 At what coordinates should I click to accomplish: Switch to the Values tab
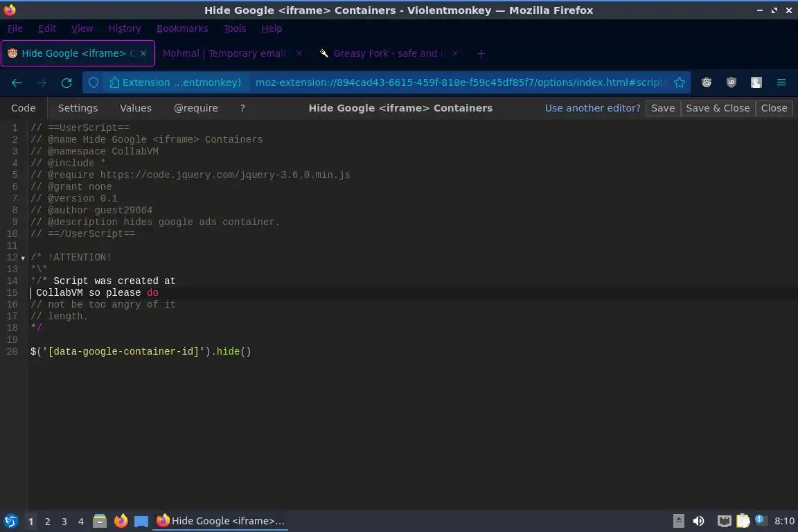135,108
